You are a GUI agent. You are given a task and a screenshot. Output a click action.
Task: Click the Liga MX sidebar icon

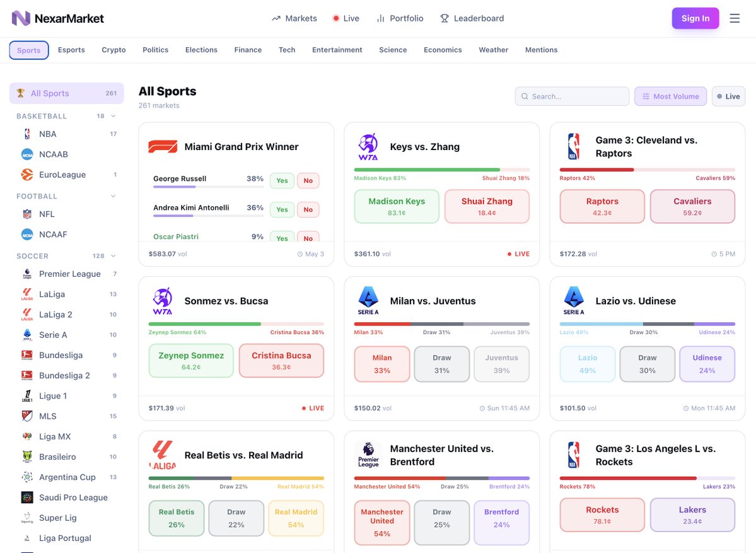pyautogui.click(x=27, y=436)
